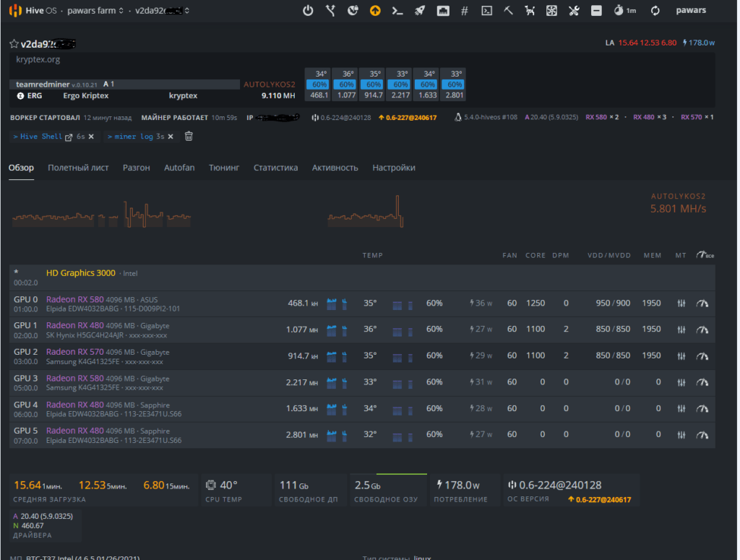Open overclock sliders icon for GPU 0
This screenshot has height=560, width=740.
[x=681, y=303]
